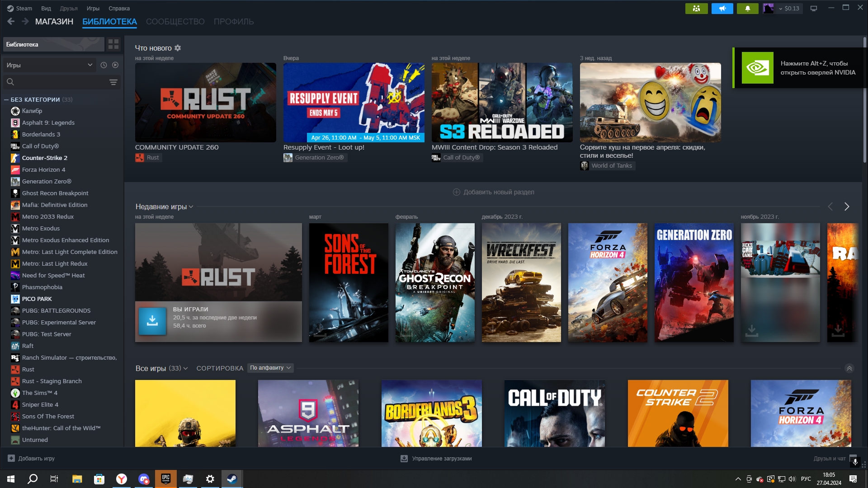This screenshot has width=868, height=488.
Task: Open the downloads manager icon
Action: (x=404, y=459)
